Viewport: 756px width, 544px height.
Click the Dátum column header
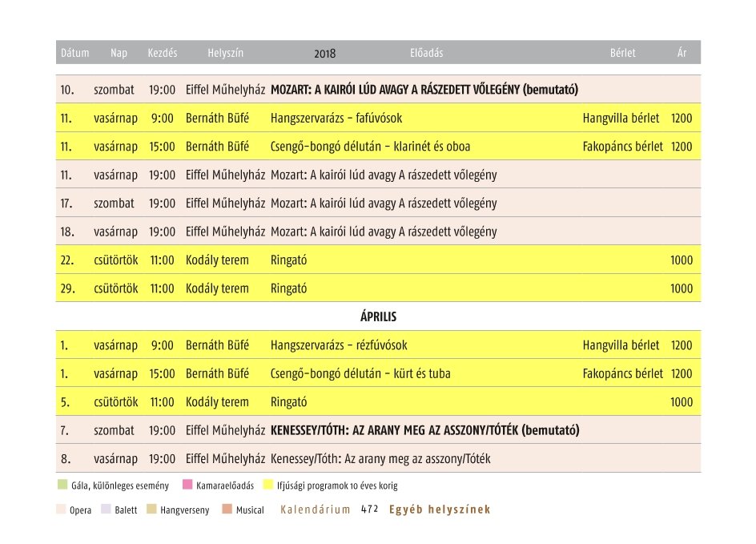click(x=74, y=53)
